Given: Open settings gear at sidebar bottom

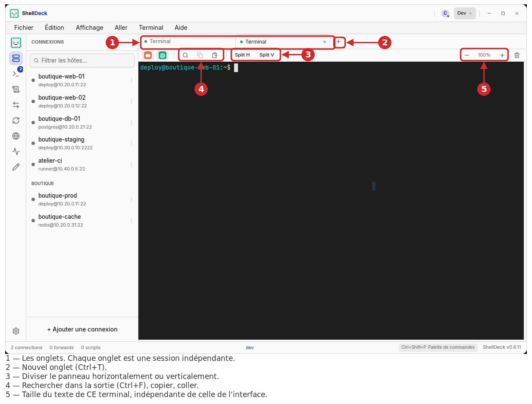Looking at the screenshot, I should coord(16,331).
